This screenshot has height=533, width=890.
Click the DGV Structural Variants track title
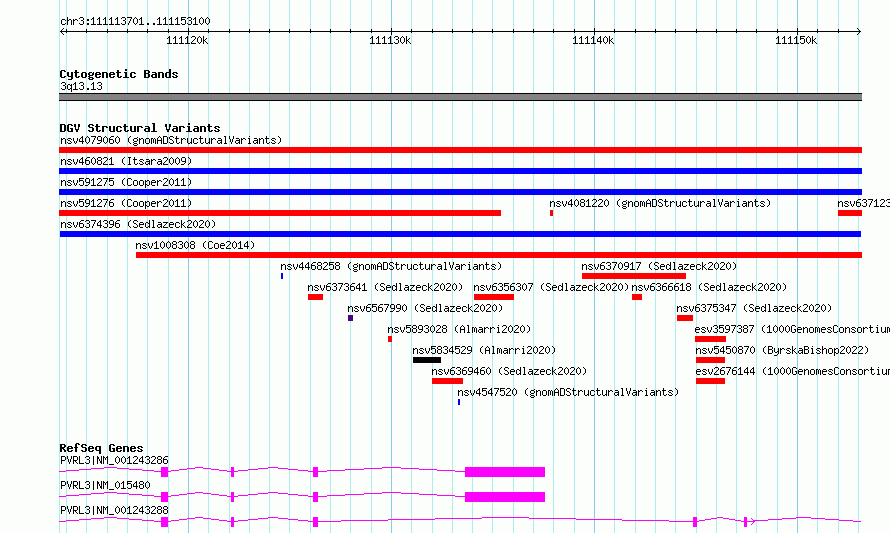point(140,128)
